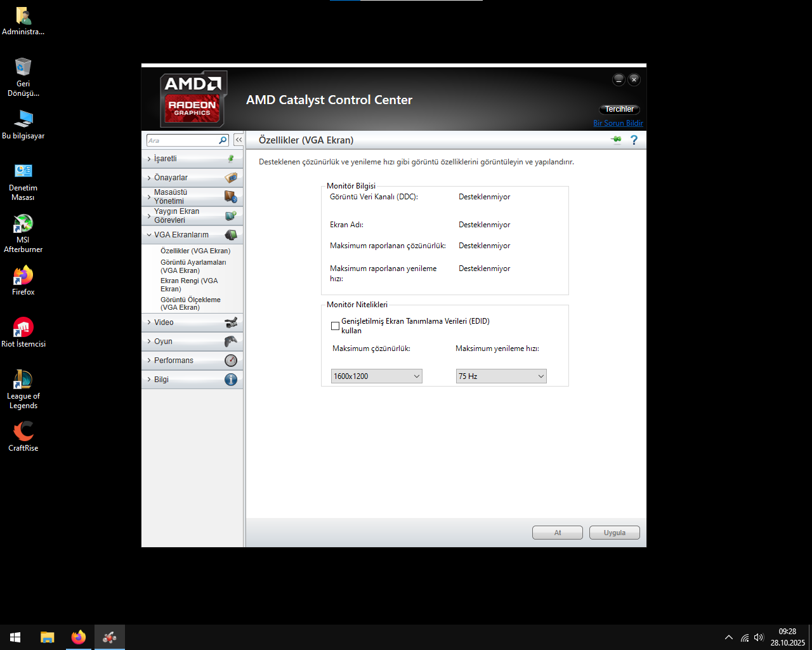Expand the Video section chevron
The image size is (812, 650).
pos(149,322)
